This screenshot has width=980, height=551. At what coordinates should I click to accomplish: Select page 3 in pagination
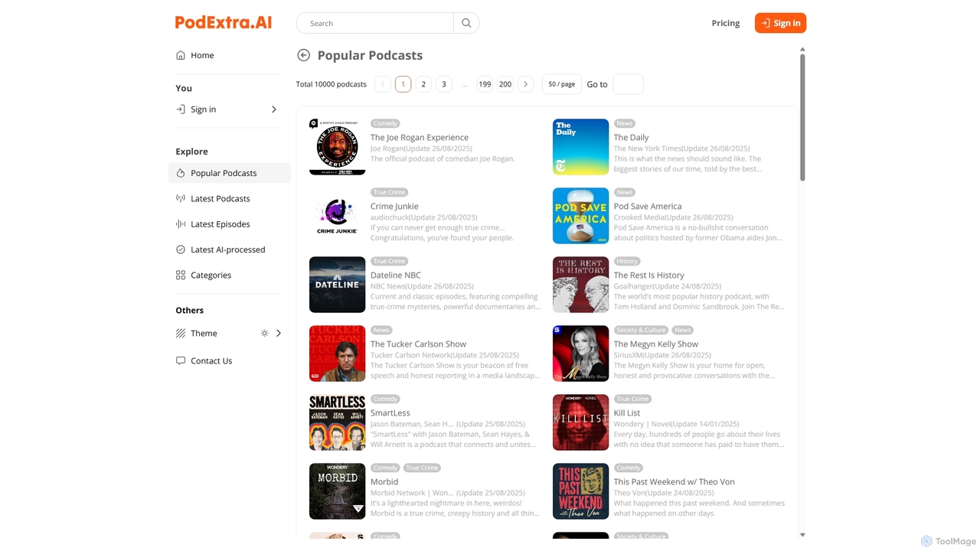pyautogui.click(x=444, y=84)
